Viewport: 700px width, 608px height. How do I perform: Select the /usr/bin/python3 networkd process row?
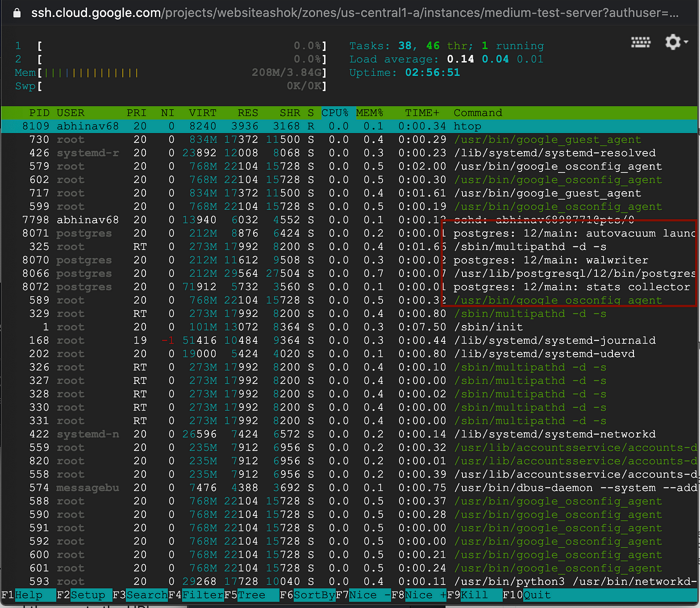coord(349,581)
